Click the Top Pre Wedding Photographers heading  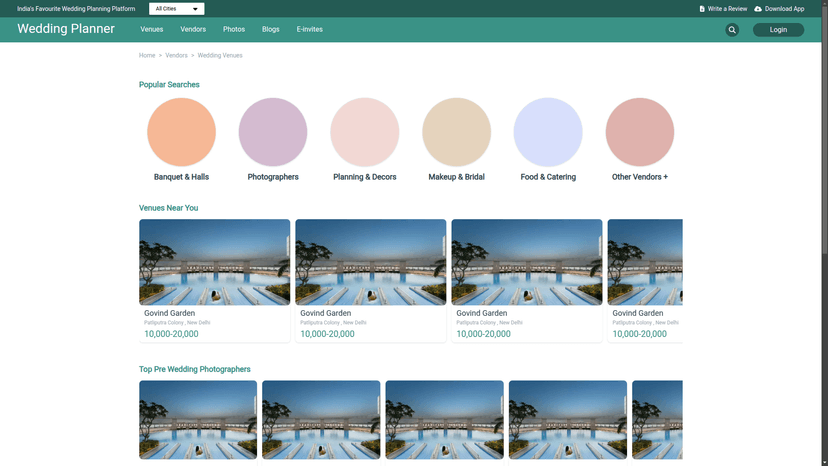pyautogui.click(x=194, y=369)
